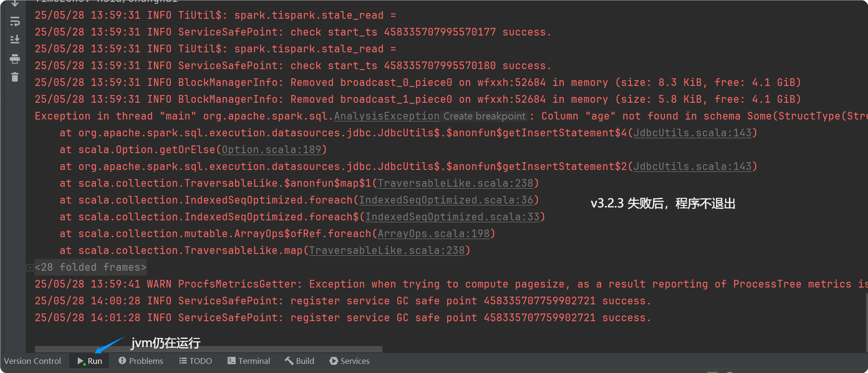Viewport: 868px width, 373px height.
Task: Jump to ArrayOps.scala:198 source
Action: (433, 234)
